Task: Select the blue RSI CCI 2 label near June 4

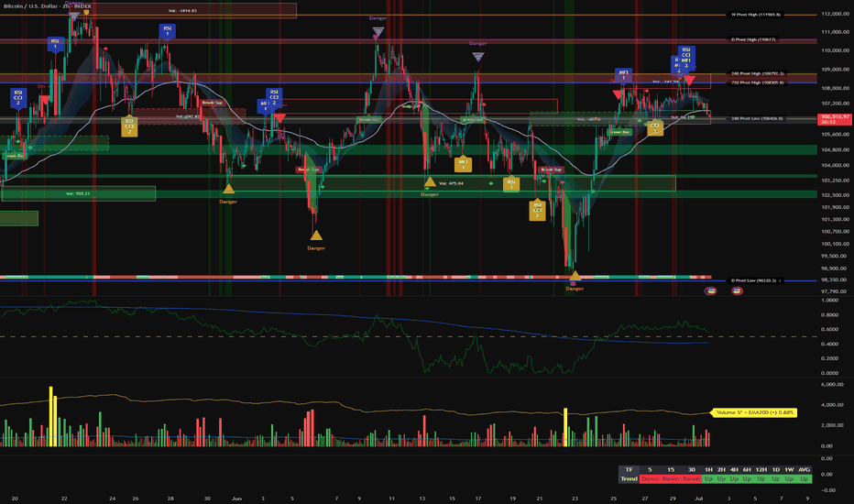Action: (274, 97)
